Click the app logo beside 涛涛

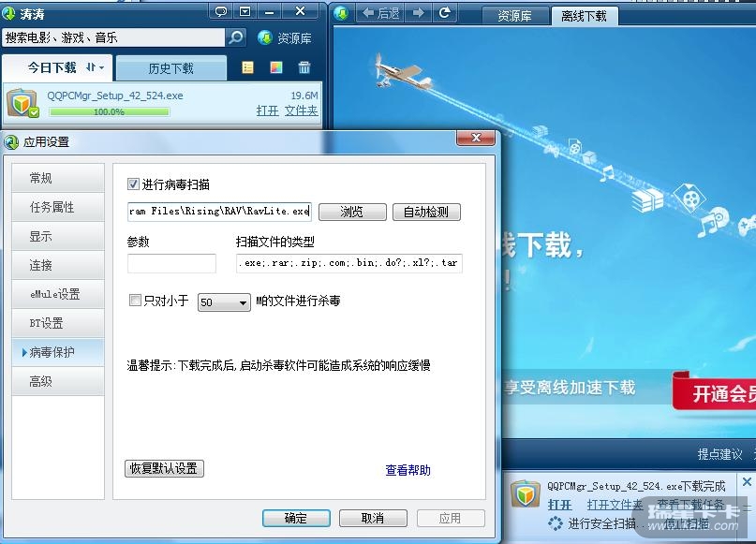(x=8, y=13)
